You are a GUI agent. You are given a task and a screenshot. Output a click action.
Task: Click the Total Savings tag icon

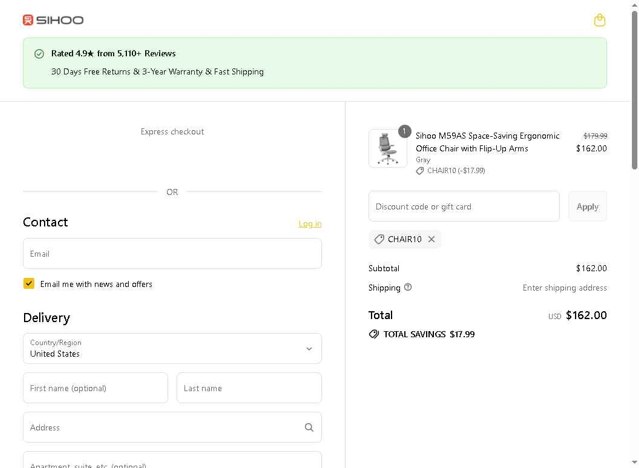374,334
